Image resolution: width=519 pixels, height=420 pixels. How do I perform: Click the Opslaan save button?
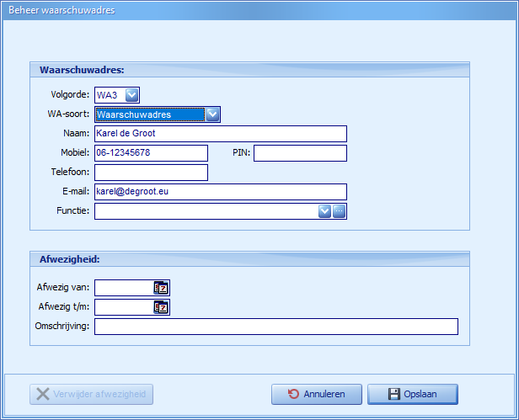point(413,394)
